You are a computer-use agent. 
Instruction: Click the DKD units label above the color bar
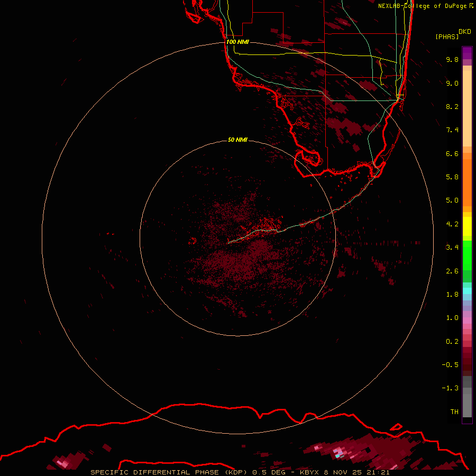[x=464, y=32]
